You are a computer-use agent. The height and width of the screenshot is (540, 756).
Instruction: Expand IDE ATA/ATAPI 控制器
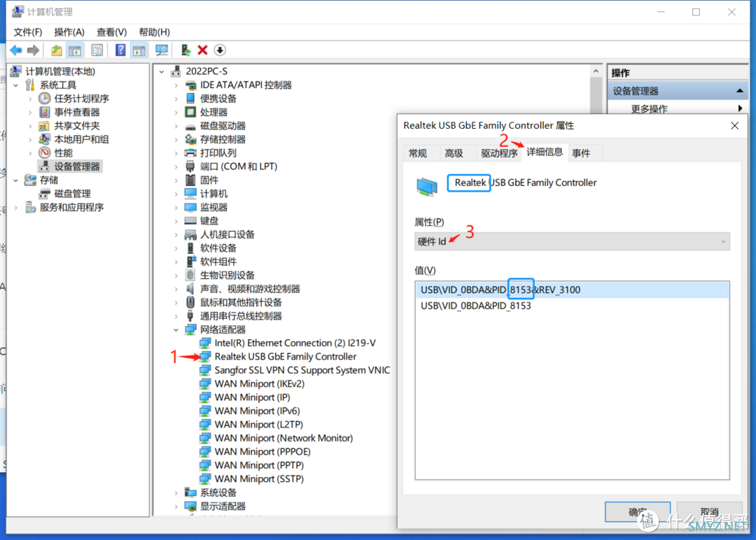click(176, 85)
